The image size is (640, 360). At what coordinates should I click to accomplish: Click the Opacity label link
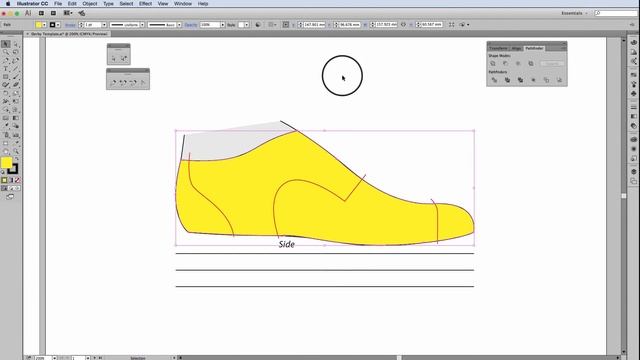pyautogui.click(x=191, y=25)
